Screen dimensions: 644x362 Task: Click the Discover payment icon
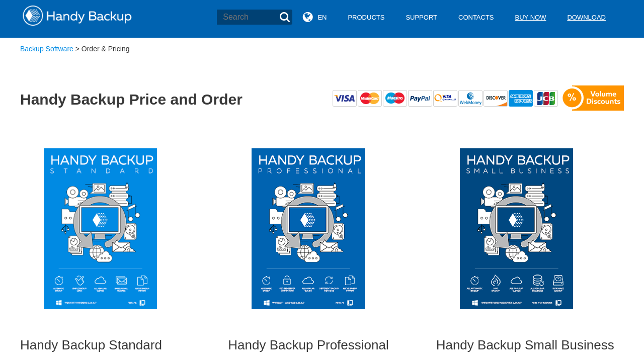click(496, 99)
